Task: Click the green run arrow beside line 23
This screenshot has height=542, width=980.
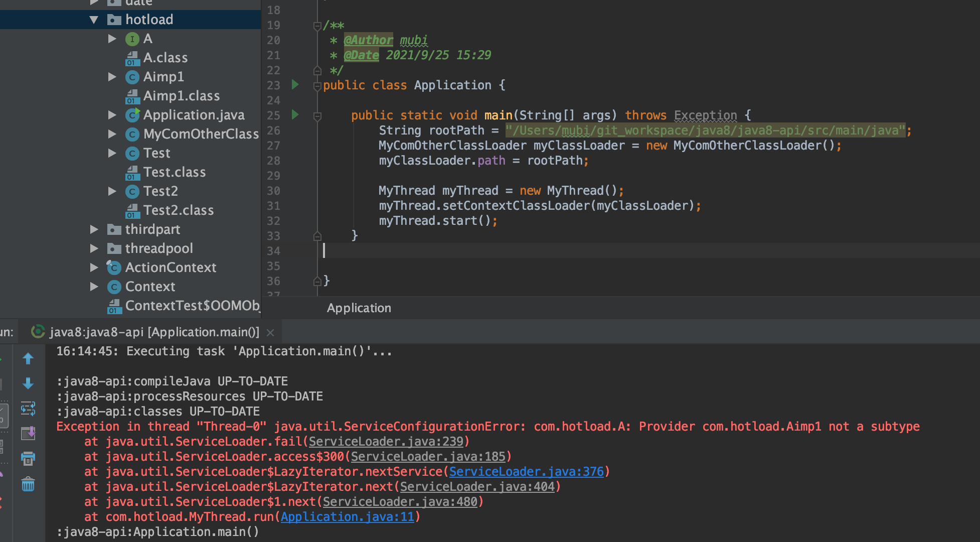Action: coord(295,85)
